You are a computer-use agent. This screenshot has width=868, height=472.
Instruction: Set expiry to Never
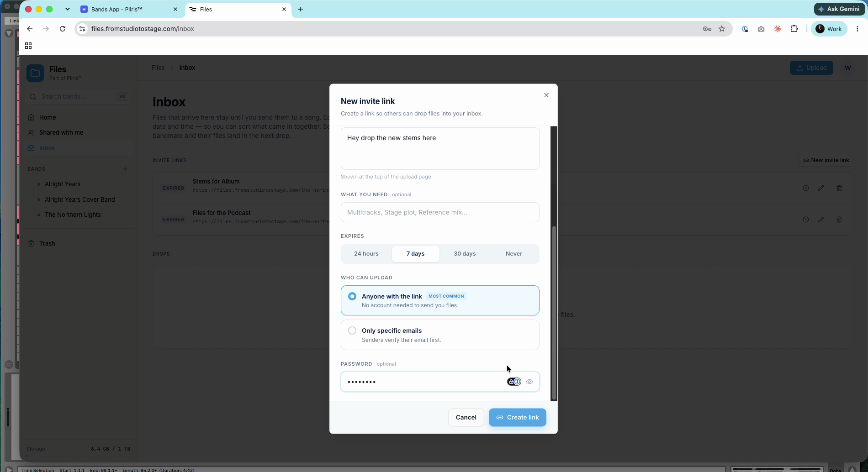tap(514, 254)
